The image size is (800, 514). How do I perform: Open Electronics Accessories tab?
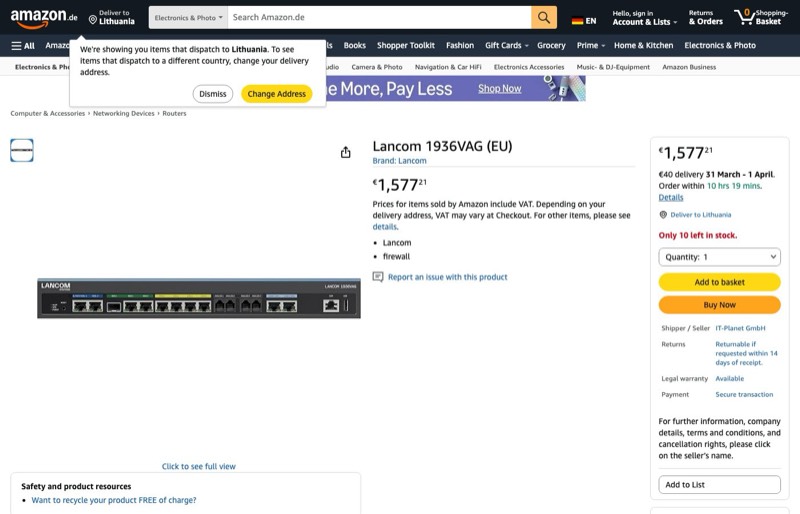tap(529, 67)
